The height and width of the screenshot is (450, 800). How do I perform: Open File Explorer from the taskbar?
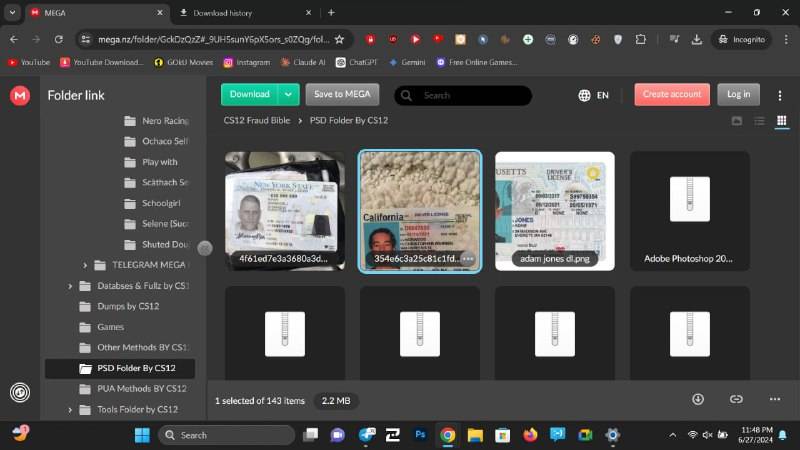[475, 435]
